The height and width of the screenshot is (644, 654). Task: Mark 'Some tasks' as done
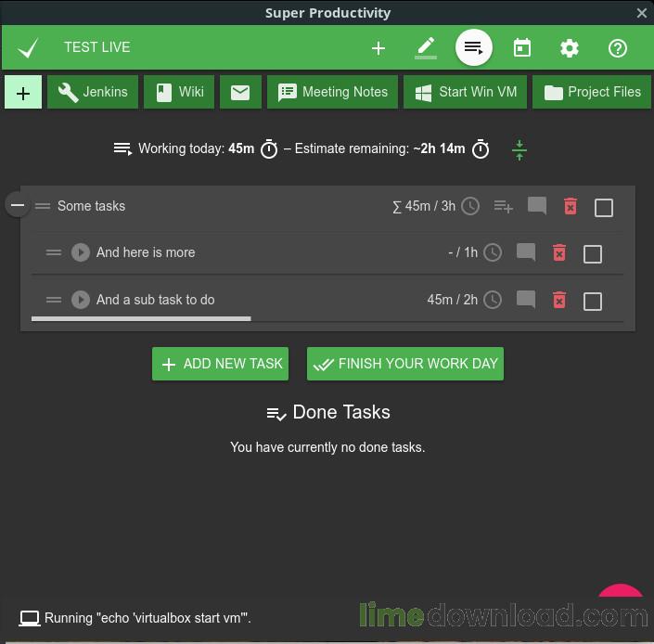click(x=604, y=207)
